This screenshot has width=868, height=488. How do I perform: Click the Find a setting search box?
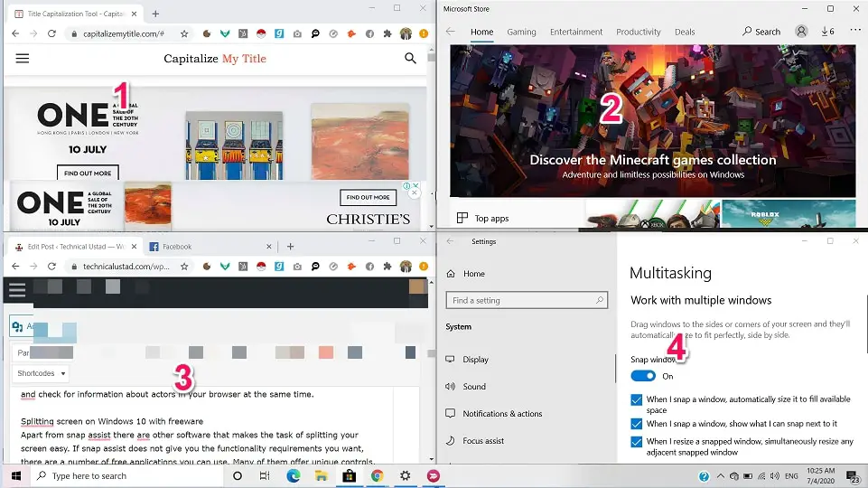click(x=527, y=300)
